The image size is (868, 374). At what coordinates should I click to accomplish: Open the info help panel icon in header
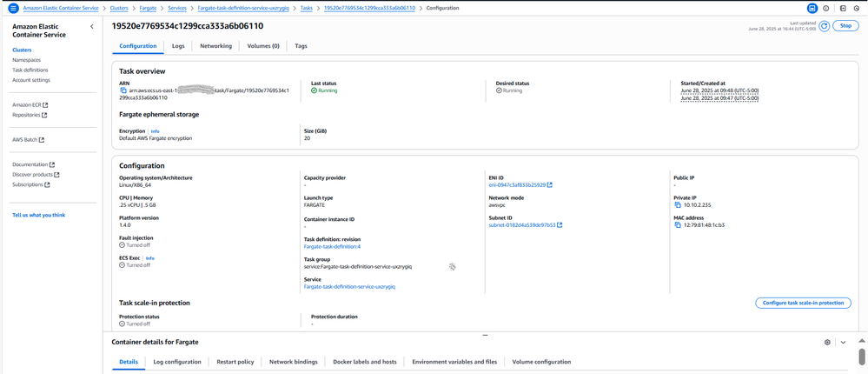pos(826,9)
